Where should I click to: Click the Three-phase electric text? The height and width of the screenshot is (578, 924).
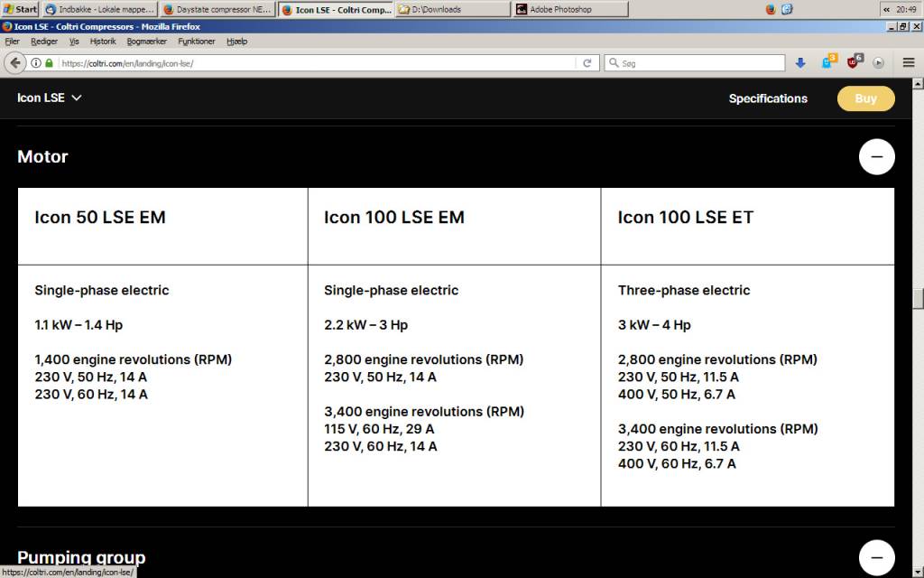(x=684, y=290)
